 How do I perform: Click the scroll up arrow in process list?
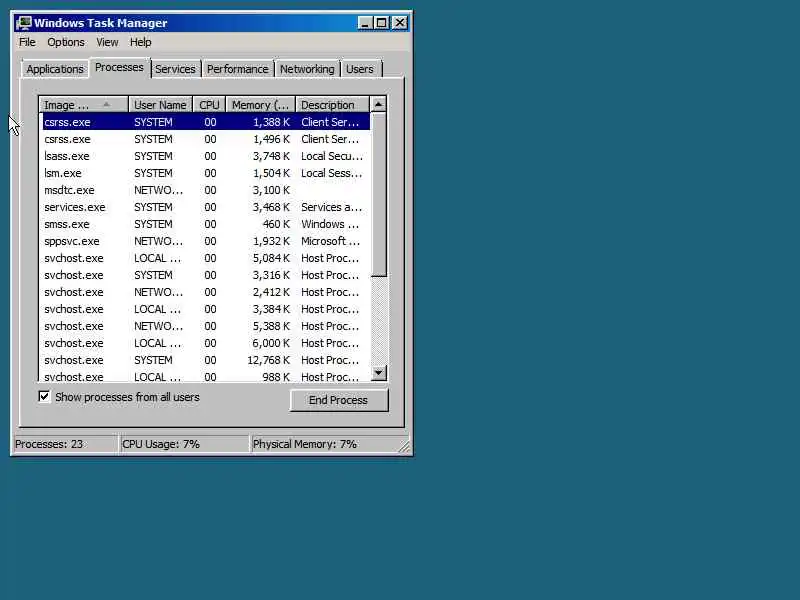pos(379,105)
